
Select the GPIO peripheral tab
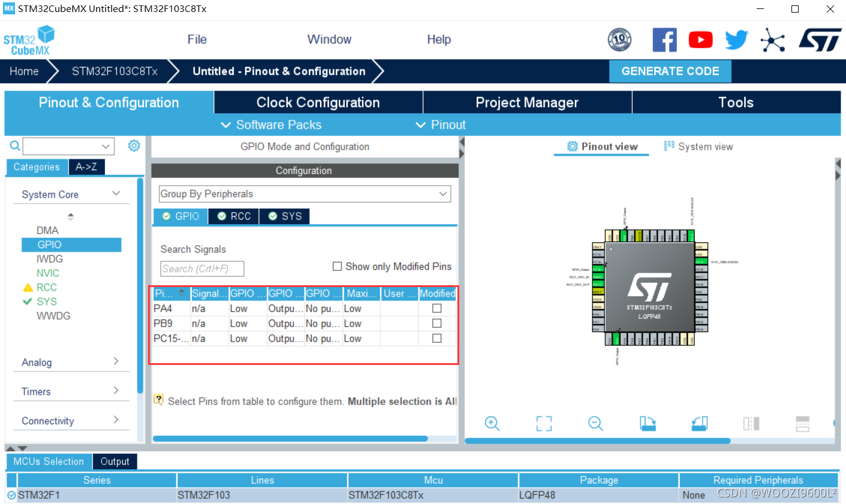[181, 216]
